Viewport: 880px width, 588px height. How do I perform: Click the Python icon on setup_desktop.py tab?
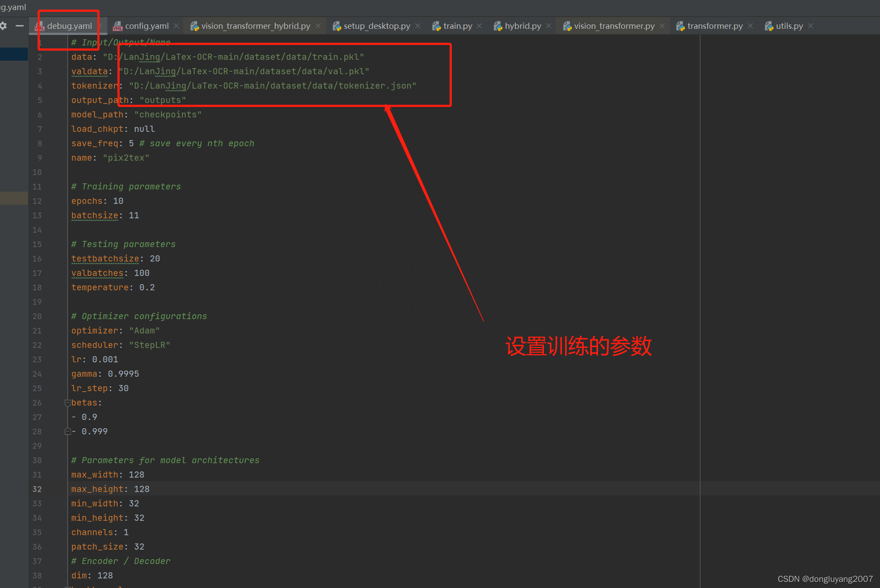(337, 27)
